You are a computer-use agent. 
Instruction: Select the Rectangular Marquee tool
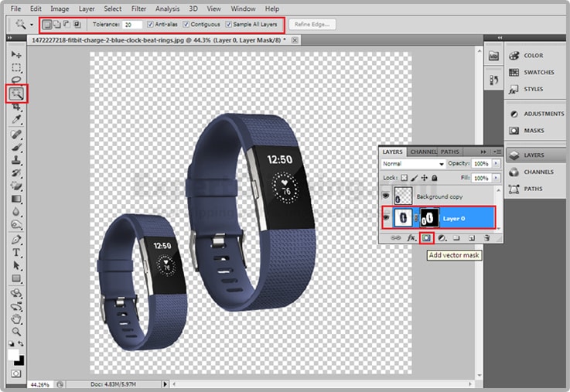pos(16,68)
